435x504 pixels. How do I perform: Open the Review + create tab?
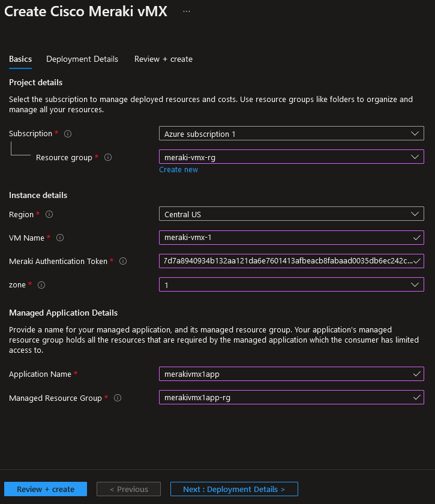tap(163, 59)
